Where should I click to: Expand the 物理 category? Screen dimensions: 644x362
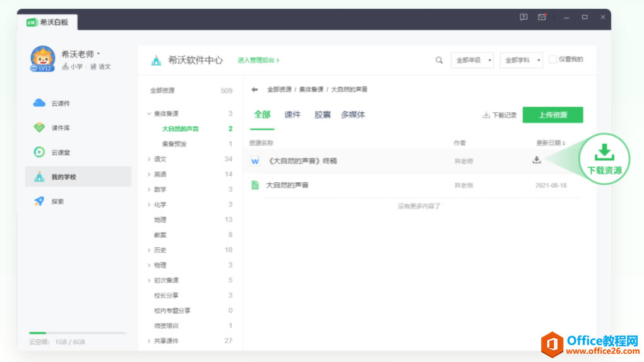tap(149, 265)
